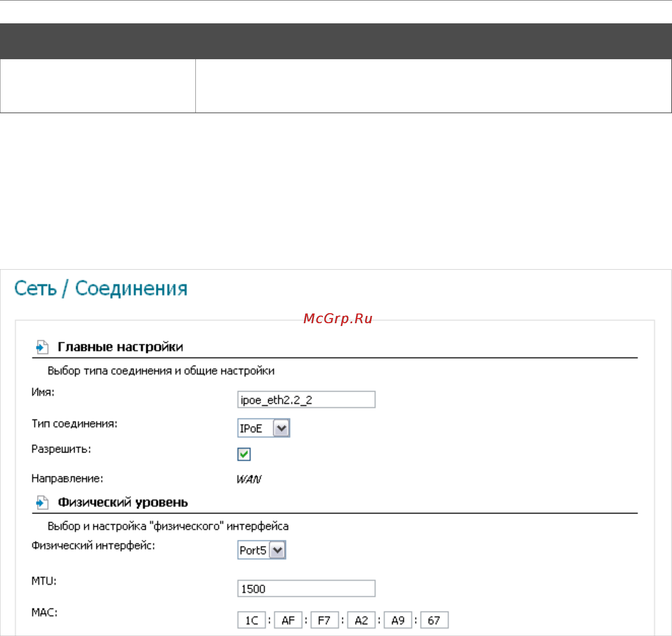672x636 pixels.
Task: Click the Разрешить label
Action: tap(61, 449)
